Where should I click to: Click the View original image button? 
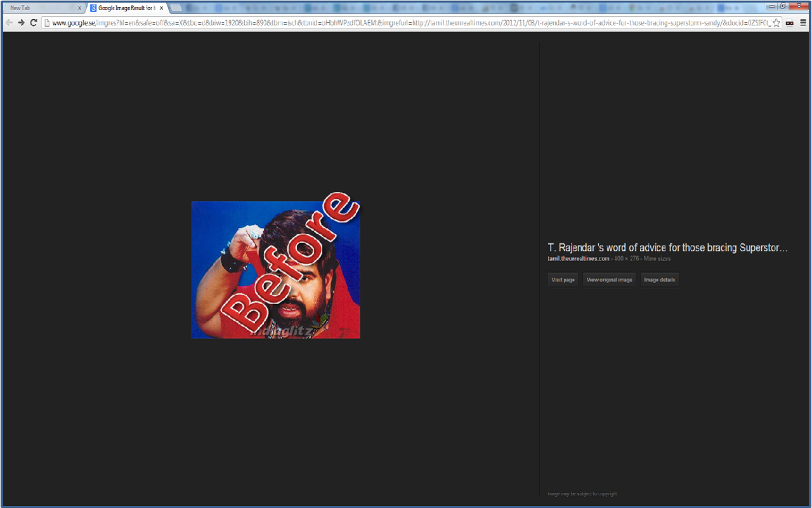609,279
